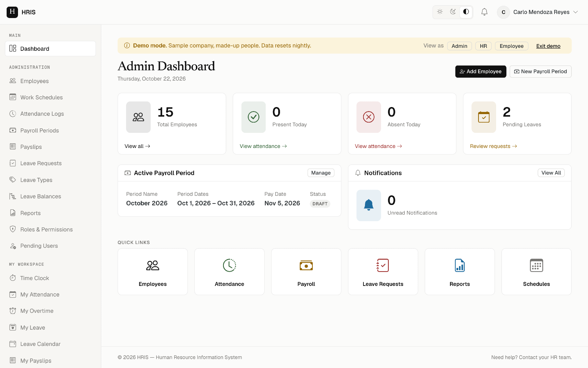Click View All notifications button
The width and height of the screenshot is (588, 368).
point(551,173)
